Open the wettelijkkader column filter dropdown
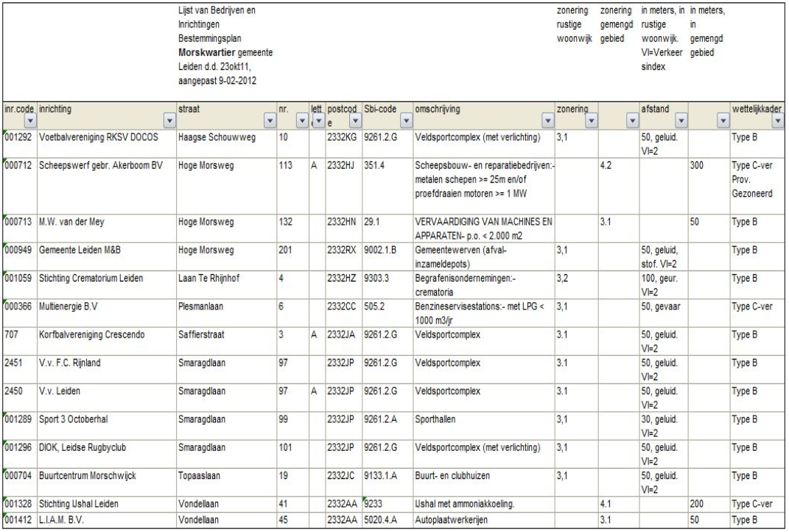Screen dimensions: 789x532 (x=778, y=121)
